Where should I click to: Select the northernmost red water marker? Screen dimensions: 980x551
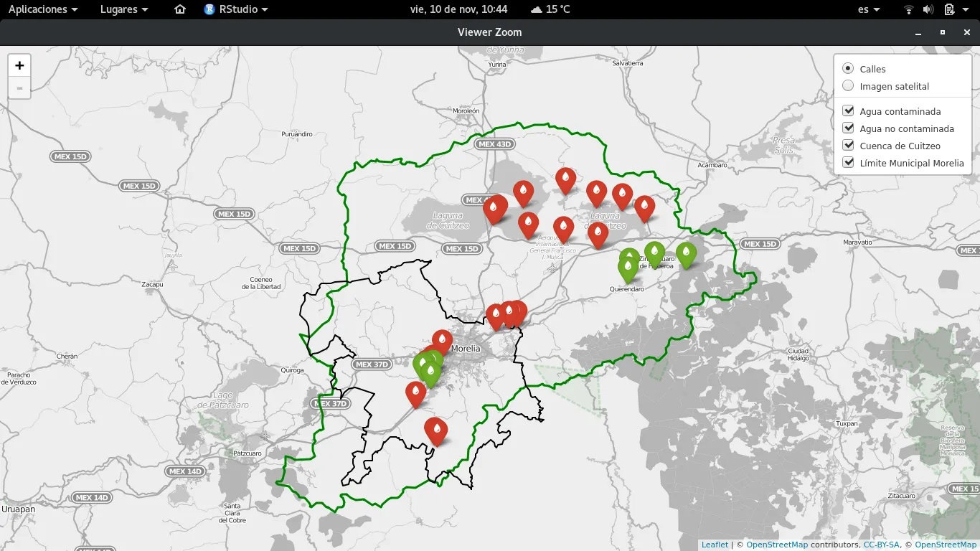pyautogui.click(x=565, y=181)
